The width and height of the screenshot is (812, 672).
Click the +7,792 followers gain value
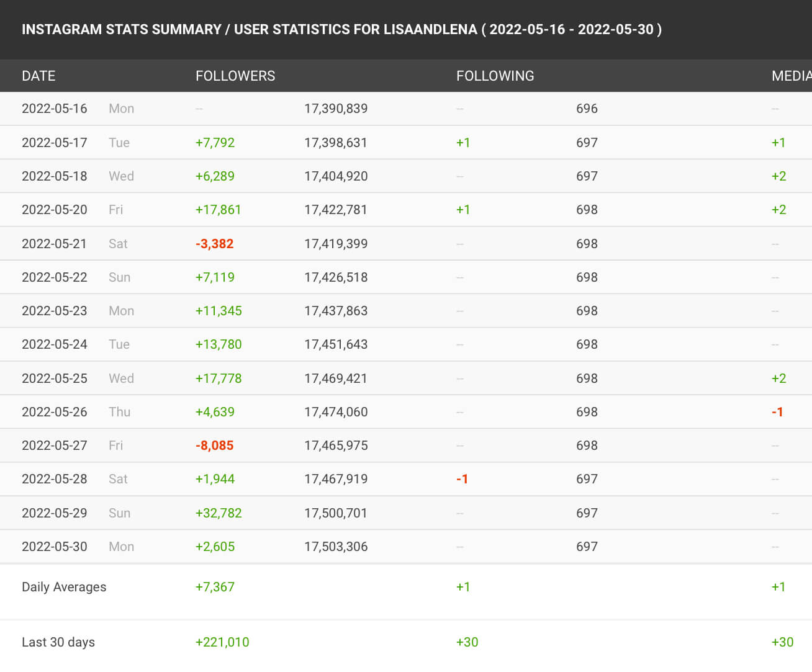(x=215, y=143)
